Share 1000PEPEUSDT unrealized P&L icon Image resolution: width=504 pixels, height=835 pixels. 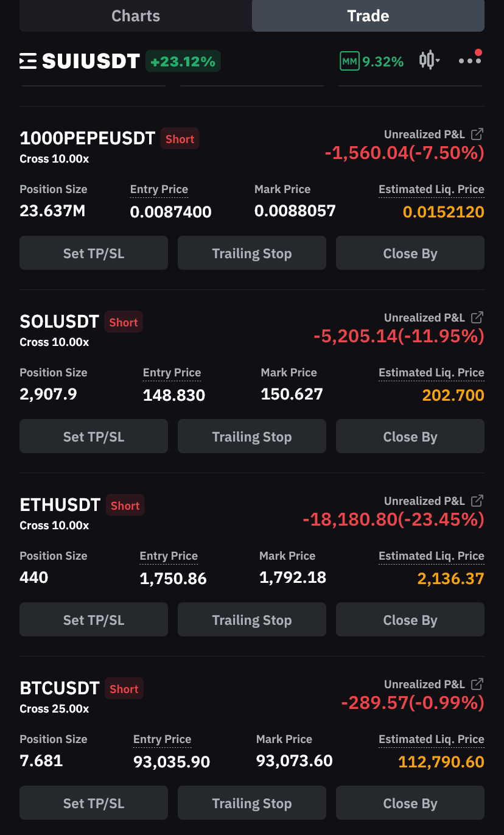478,134
